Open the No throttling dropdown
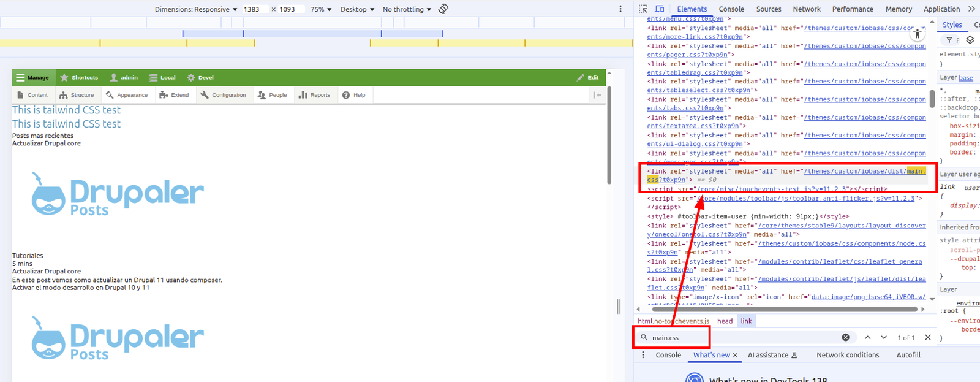This screenshot has width=980, height=382. pyautogui.click(x=407, y=9)
